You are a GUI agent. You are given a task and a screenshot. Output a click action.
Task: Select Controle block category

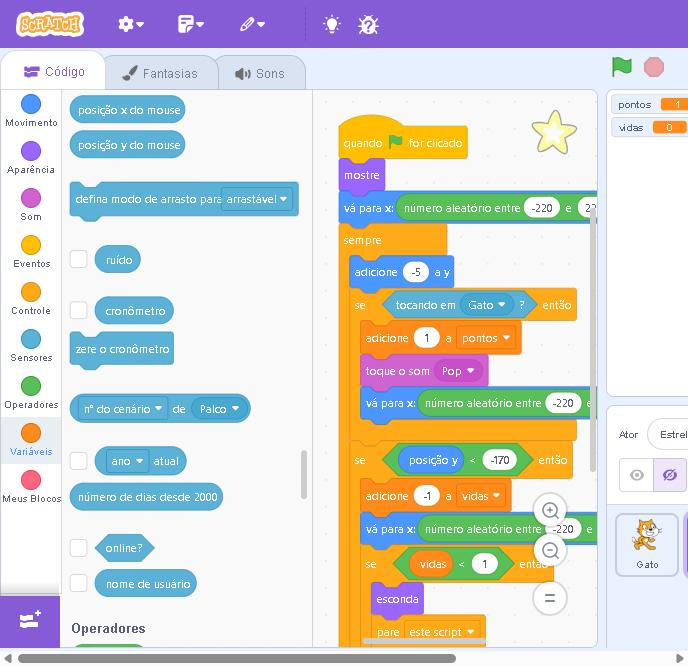[x=31, y=299]
